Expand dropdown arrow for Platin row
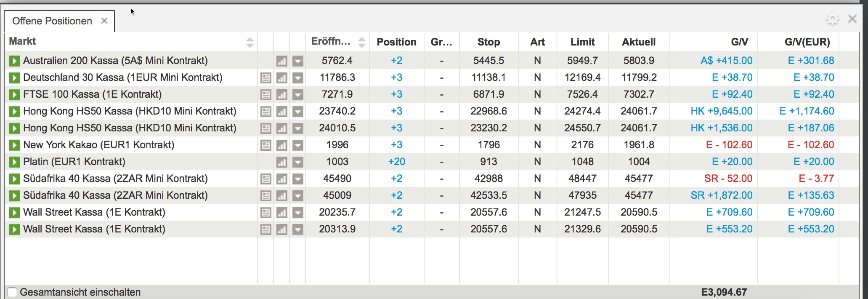 (x=297, y=162)
